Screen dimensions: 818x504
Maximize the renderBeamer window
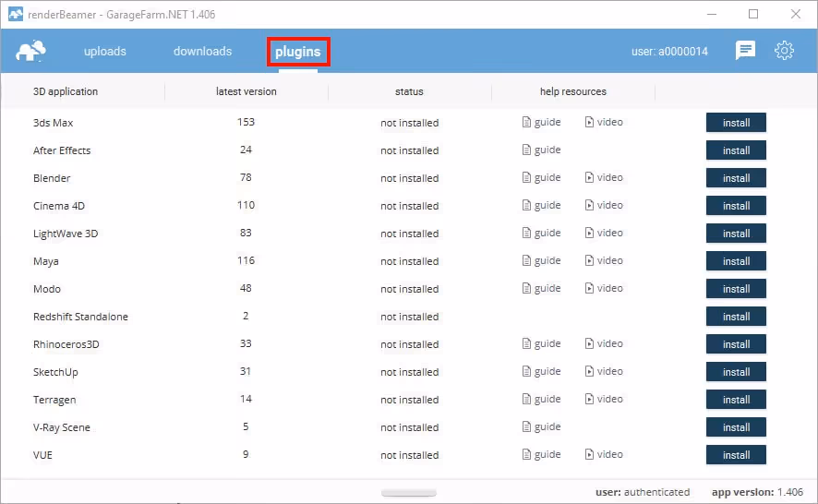(753, 14)
